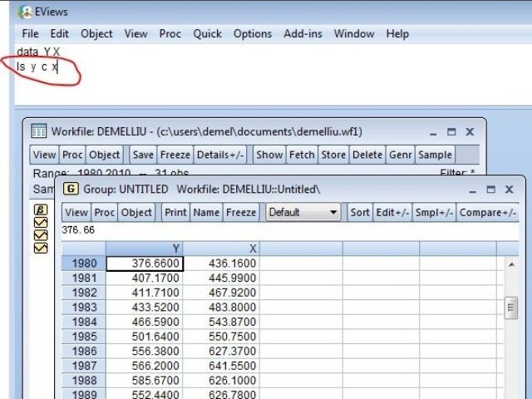Open the Quick menu

(x=207, y=33)
